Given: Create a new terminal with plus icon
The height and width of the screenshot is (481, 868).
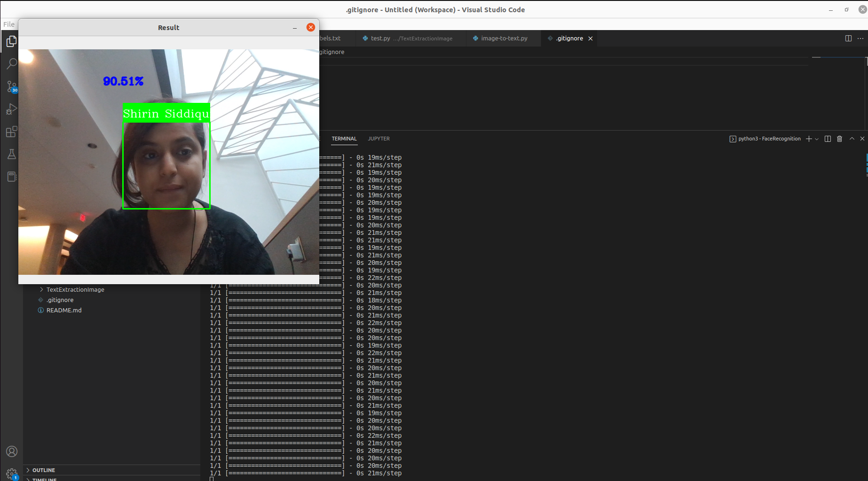Looking at the screenshot, I should click(809, 139).
